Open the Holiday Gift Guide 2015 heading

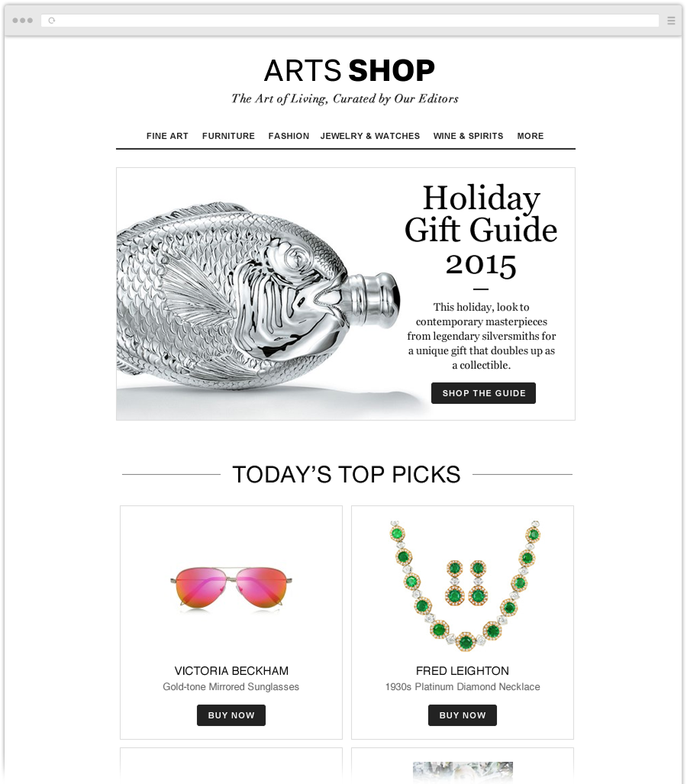point(480,230)
